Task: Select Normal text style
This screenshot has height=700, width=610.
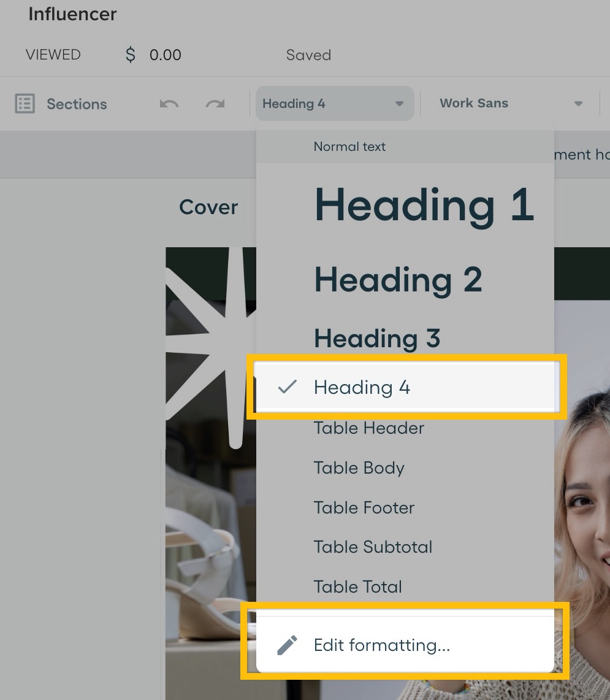Action: click(405, 147)
